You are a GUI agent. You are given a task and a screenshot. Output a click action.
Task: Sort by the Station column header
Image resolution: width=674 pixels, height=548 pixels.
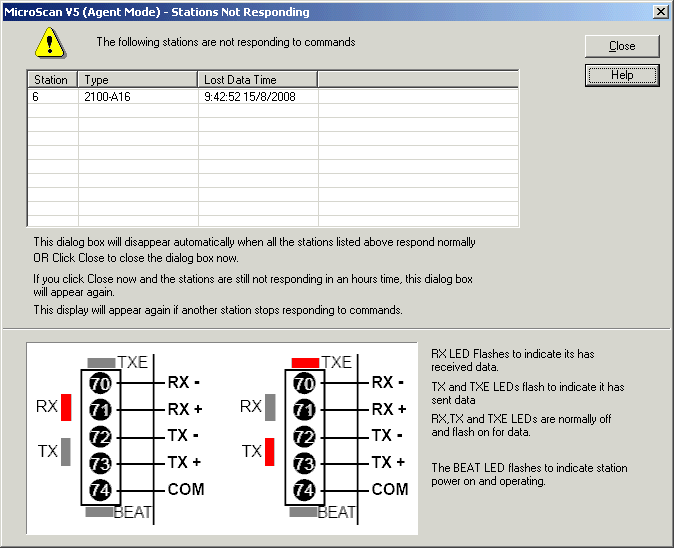point(52,80)
